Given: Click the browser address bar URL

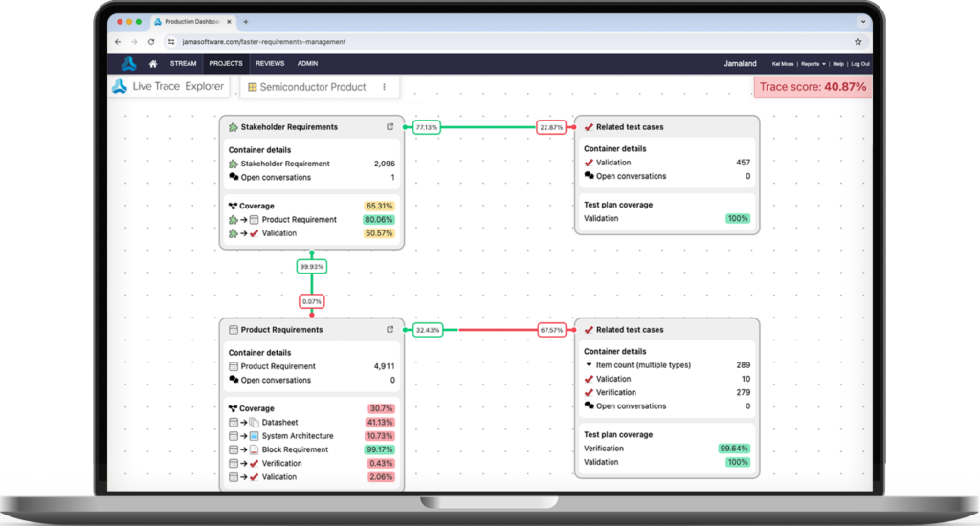Looking at the screenshot, I should tap(264, 42).
